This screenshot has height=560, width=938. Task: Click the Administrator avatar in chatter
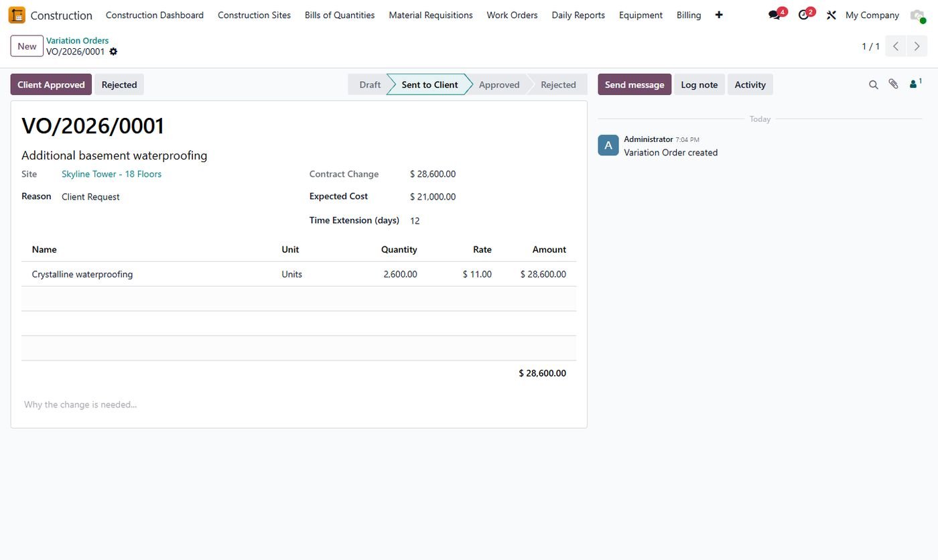tap(608, 145)
